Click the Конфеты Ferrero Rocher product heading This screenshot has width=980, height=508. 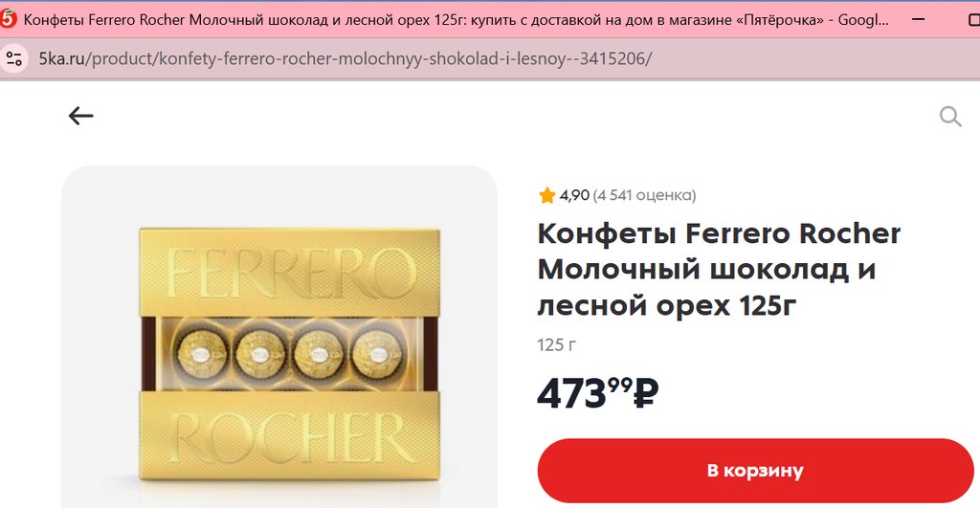[x=719, y=270]
